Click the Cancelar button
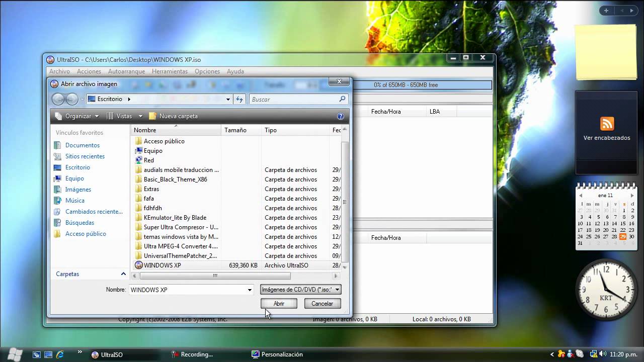Screen dimensions: 644x362 pos(322,304)
